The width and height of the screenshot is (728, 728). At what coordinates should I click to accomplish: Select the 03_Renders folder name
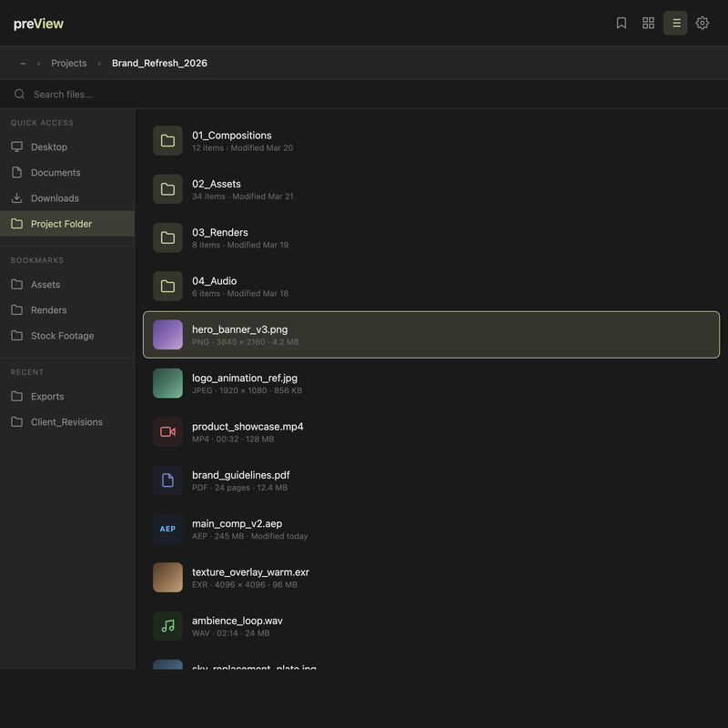[x=220, y=233]
